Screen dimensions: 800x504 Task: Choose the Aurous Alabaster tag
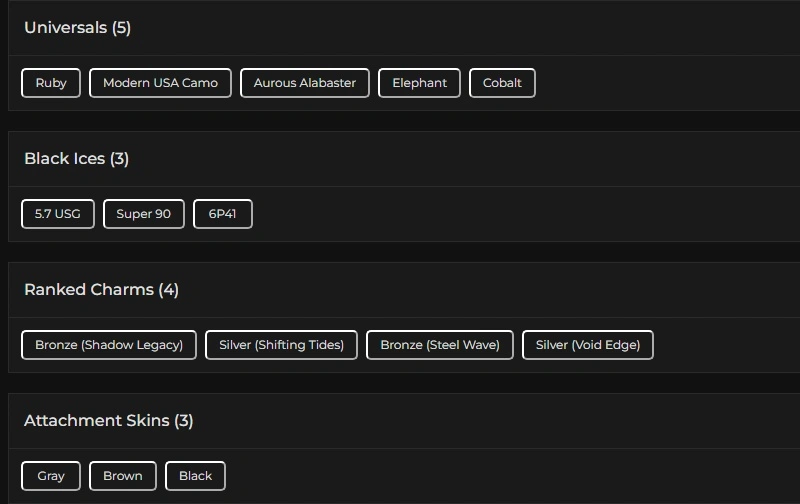pyautogui.click(x=305, y=83)
